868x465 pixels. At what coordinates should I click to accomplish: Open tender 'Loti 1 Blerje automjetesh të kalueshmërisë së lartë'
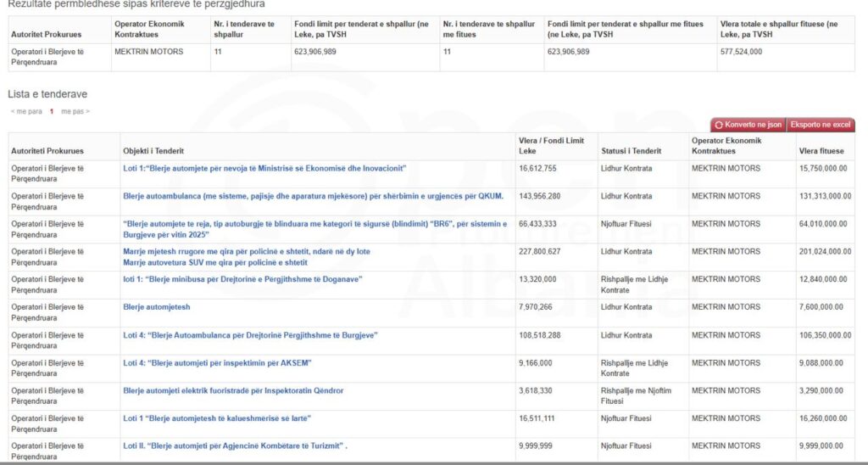(x=217, y=418)
